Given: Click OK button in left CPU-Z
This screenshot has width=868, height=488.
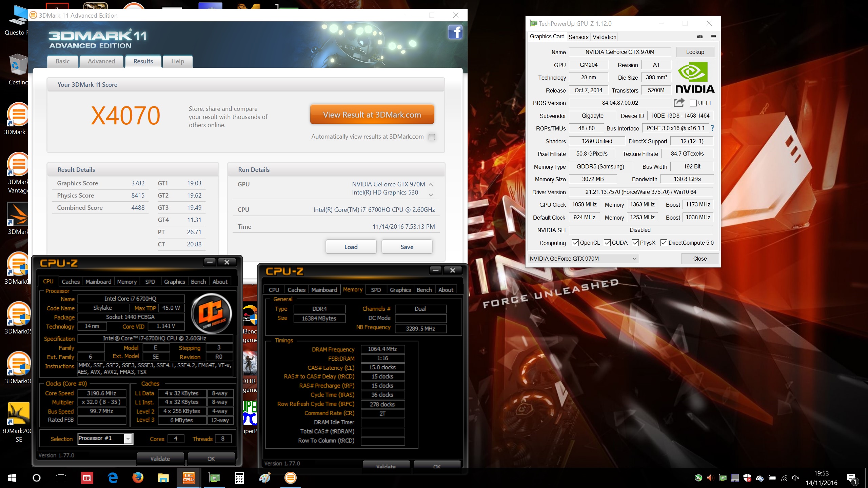Looking at the screenshot, I should [211, 459].
